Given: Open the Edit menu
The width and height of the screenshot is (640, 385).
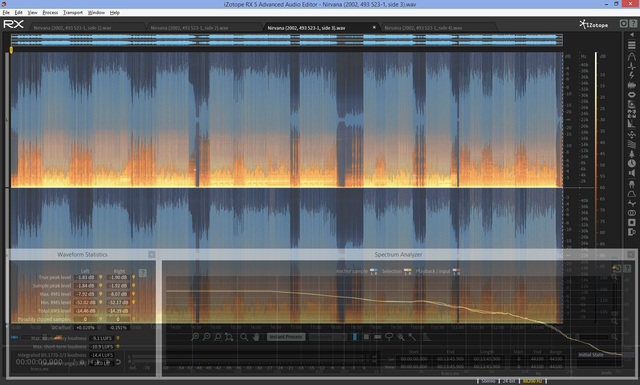Looking at the screenshot, I should (x=18, y=13).
